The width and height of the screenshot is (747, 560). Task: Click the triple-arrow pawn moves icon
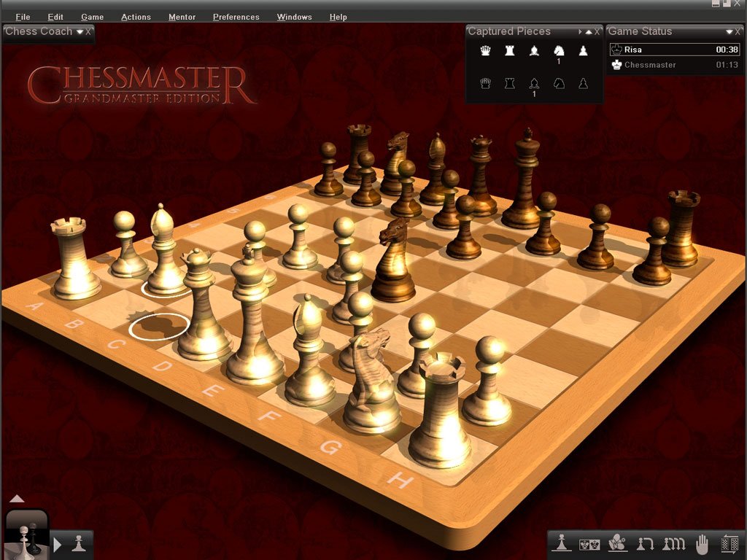(673, 543)
